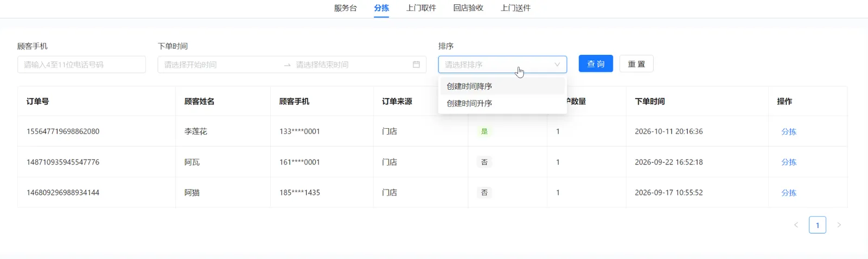
Task: Click phone 133****0001
Action: (299, 131)
